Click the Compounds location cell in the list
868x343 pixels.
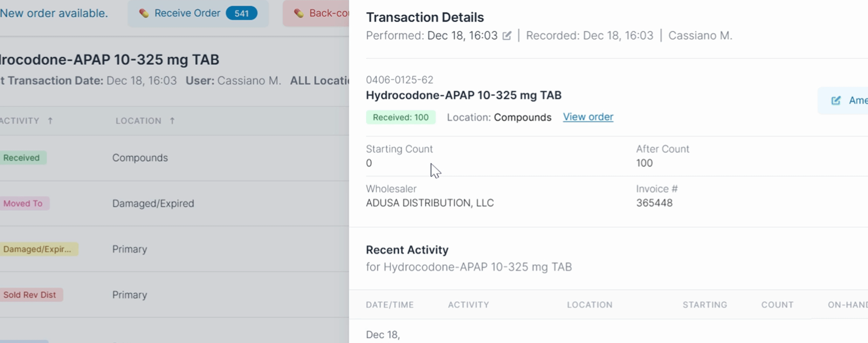point(140,158)
